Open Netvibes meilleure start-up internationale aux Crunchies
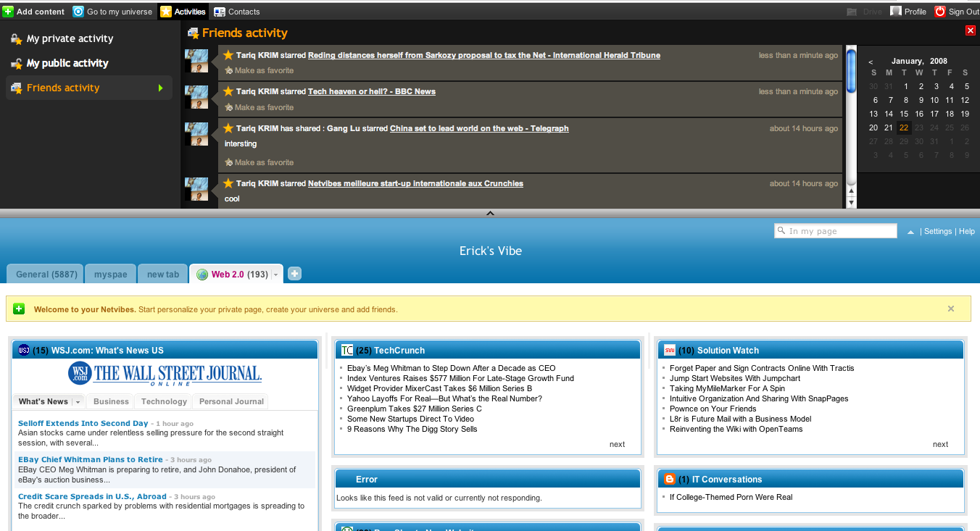The width and height of the screenshot is (980, 531). [415, 183]
